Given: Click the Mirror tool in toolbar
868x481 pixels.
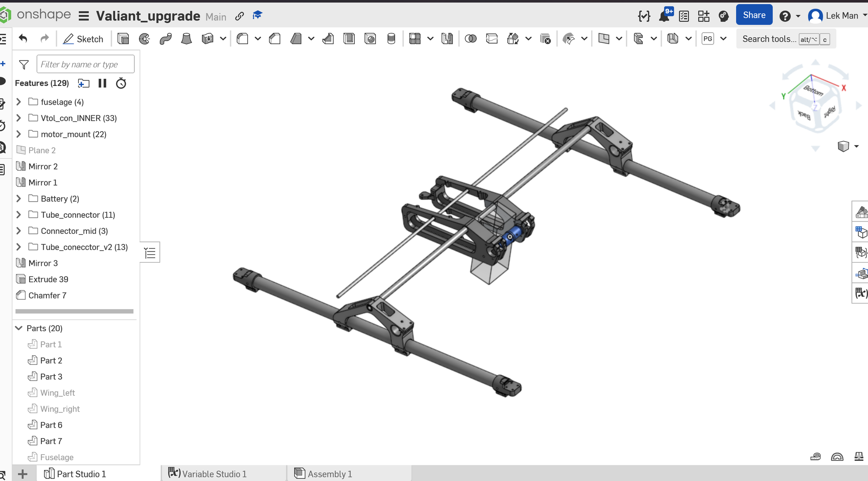Looking at the screenshot, I should [447, 39].
